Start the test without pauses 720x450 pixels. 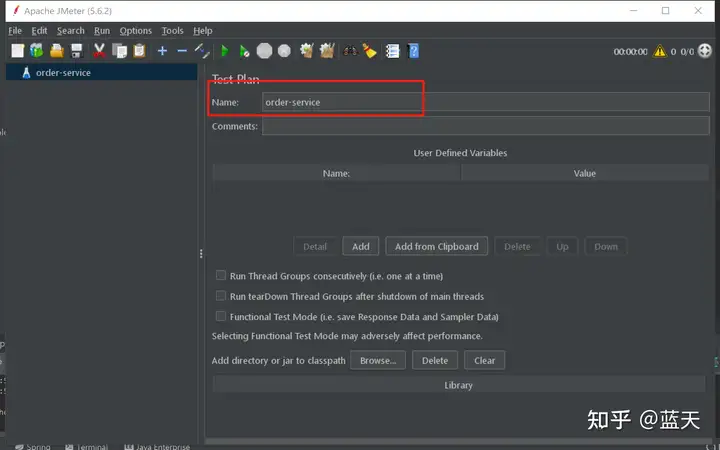(x=244, y=51)
